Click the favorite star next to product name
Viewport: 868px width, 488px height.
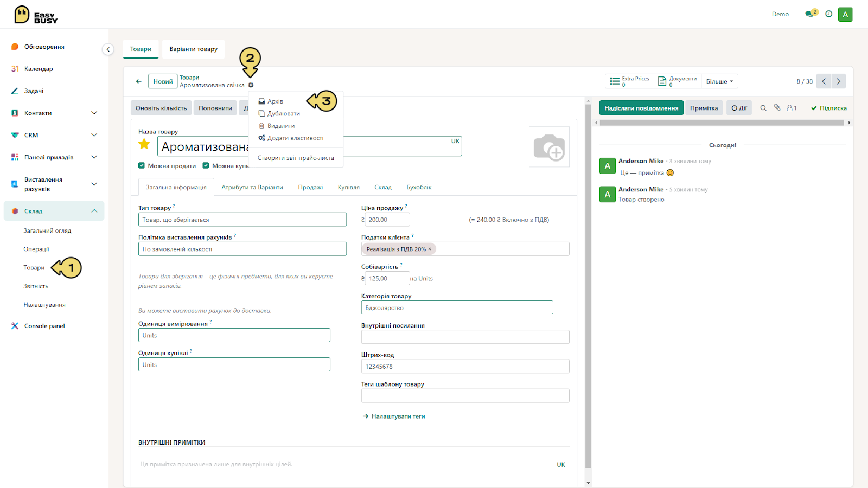pos(144,144)
